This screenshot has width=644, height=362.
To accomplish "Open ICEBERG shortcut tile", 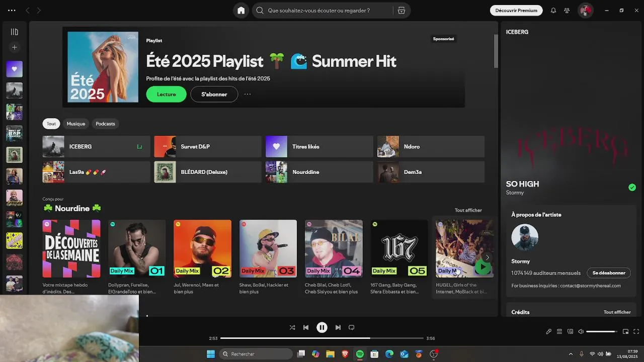I will click(x=96, y=147).
